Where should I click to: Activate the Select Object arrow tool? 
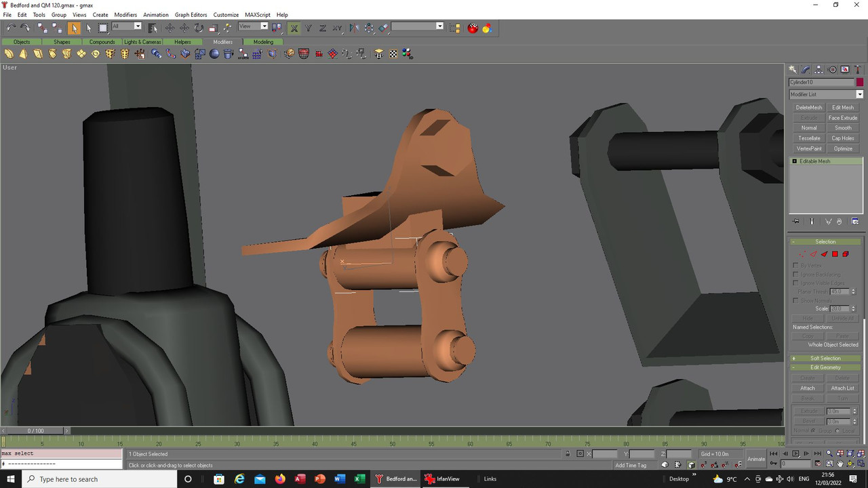click(74, 28)
